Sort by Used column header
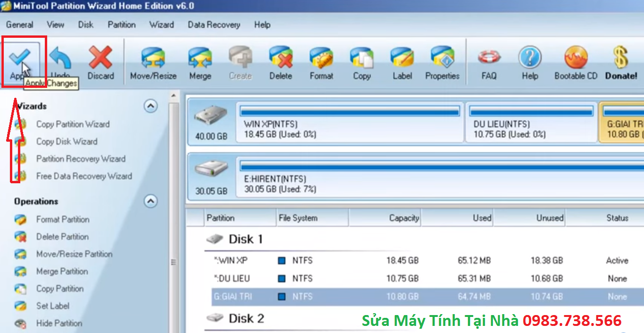644x333 pixels. pyautogui.click(x=457, y=218)
